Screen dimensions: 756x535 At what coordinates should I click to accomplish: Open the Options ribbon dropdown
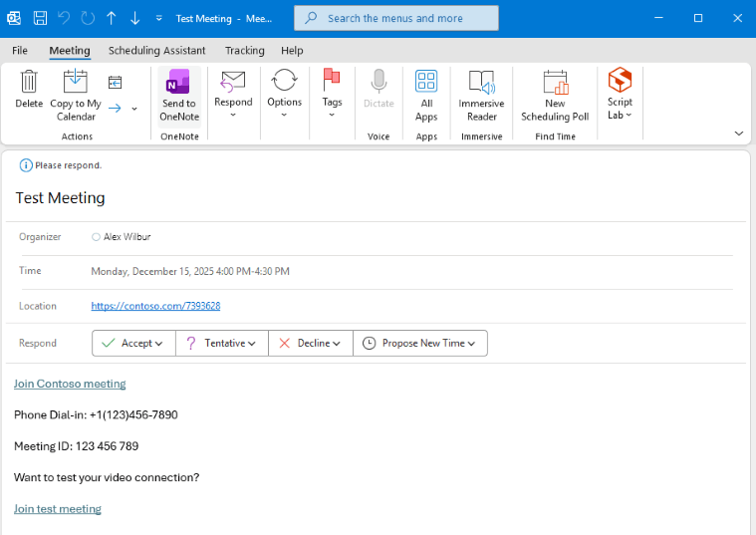(x=285, y=94)
